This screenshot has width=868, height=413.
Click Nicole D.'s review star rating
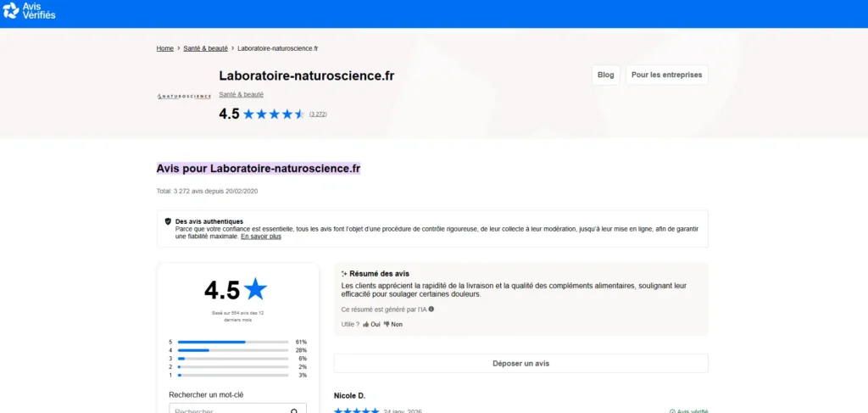357,410
